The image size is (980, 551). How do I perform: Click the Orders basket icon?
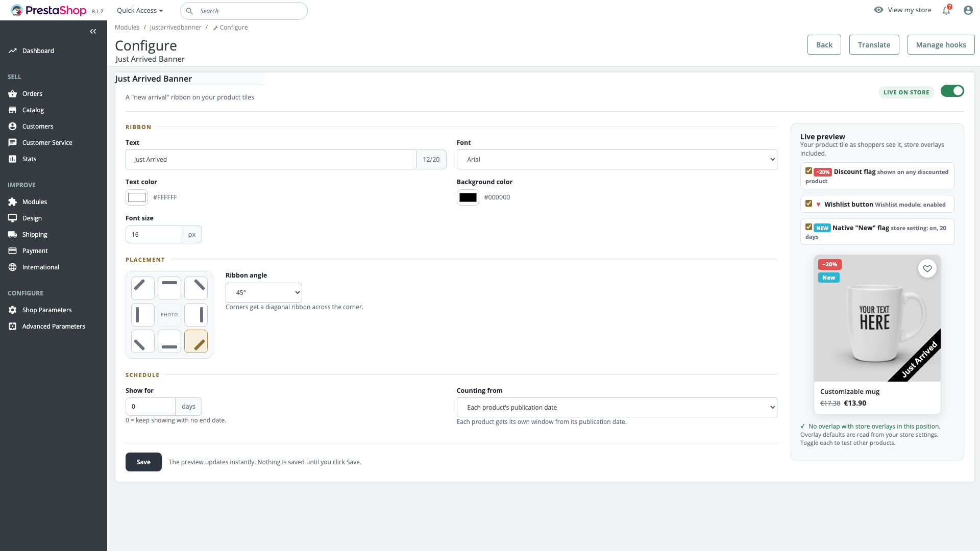13,94
